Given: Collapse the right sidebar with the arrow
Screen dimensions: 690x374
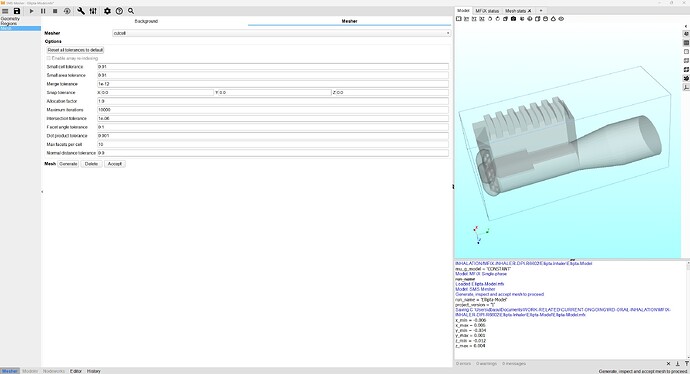Looking at the screenshot, I should tap(686, 26).
